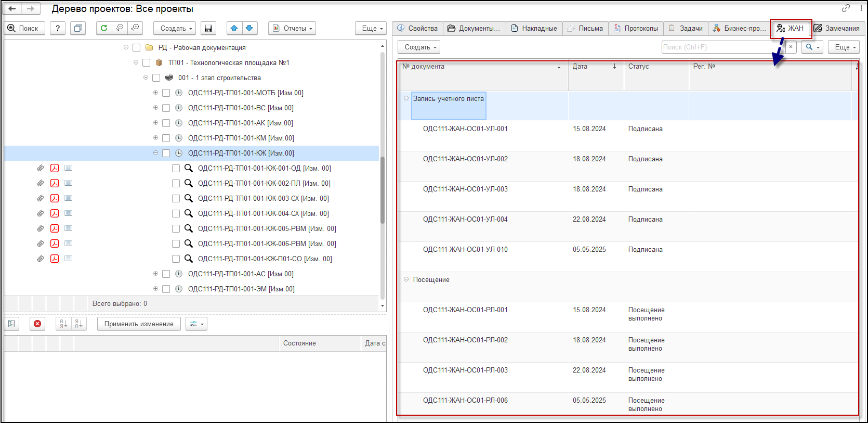Click the blue move down arrow
Viewport: 868px width, 423px height.
[x=249, y=28]
